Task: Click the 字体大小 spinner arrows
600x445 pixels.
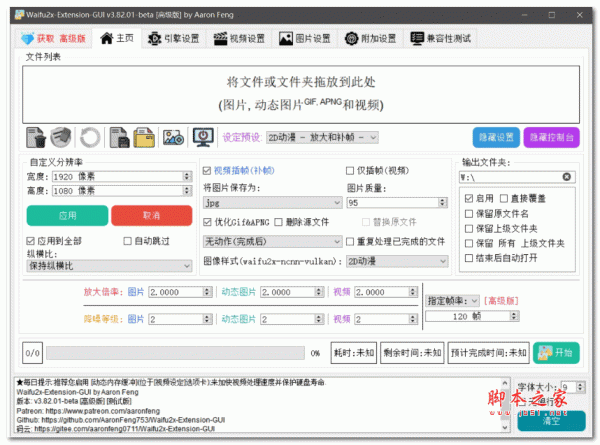Action: click(x=580, y=387)
